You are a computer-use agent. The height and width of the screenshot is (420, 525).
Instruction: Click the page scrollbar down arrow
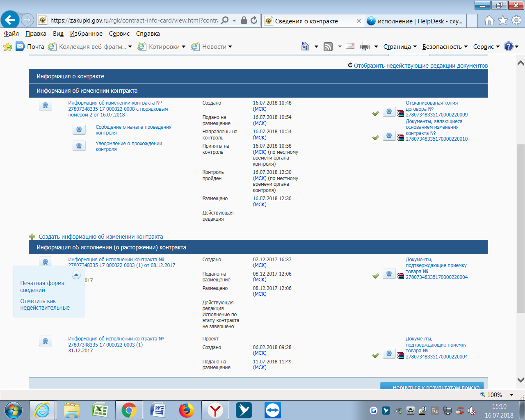click(520, 380)
